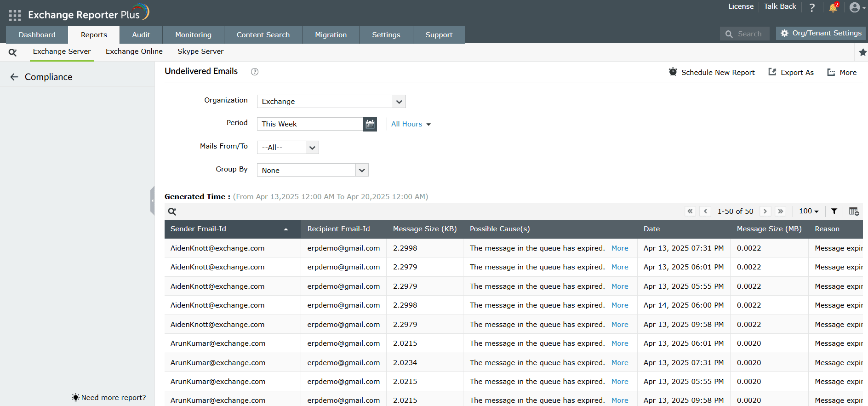The height and width of the screenshot is (406, 868).
Task: Expand the Mails From/To dropdown
Action: (x=312, y=148)
